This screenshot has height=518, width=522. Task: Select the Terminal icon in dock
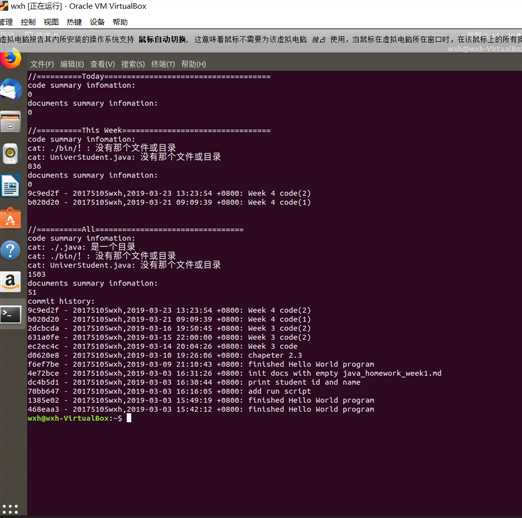coord(10,314)
